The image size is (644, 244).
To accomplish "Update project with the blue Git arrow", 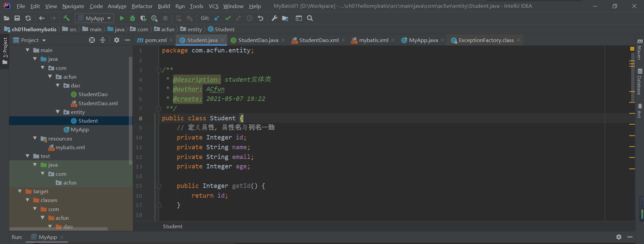I will click(x=217, y=18).
